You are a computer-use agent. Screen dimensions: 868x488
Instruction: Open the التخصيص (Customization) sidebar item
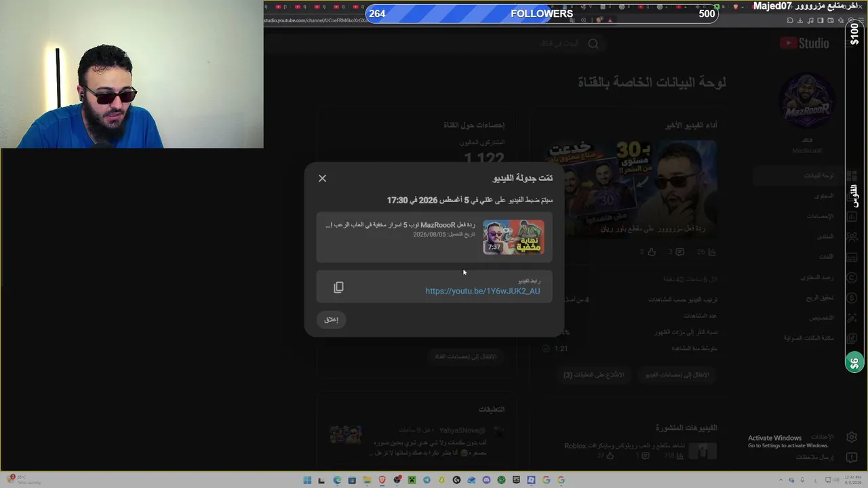click(821, 318)
